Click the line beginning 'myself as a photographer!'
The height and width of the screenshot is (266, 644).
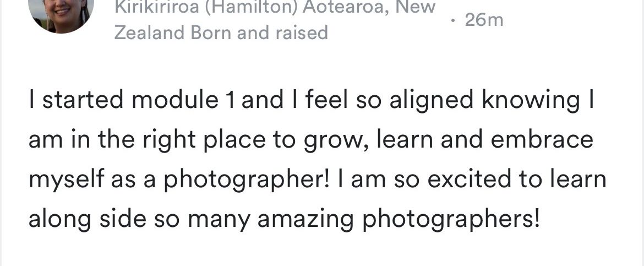(x=317, y=180)
